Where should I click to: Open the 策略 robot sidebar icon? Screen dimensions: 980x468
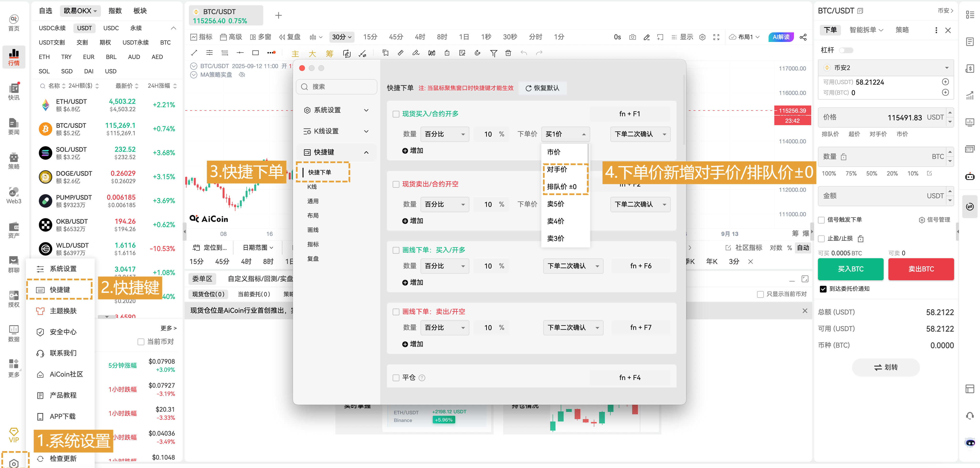tap(14, 161)
